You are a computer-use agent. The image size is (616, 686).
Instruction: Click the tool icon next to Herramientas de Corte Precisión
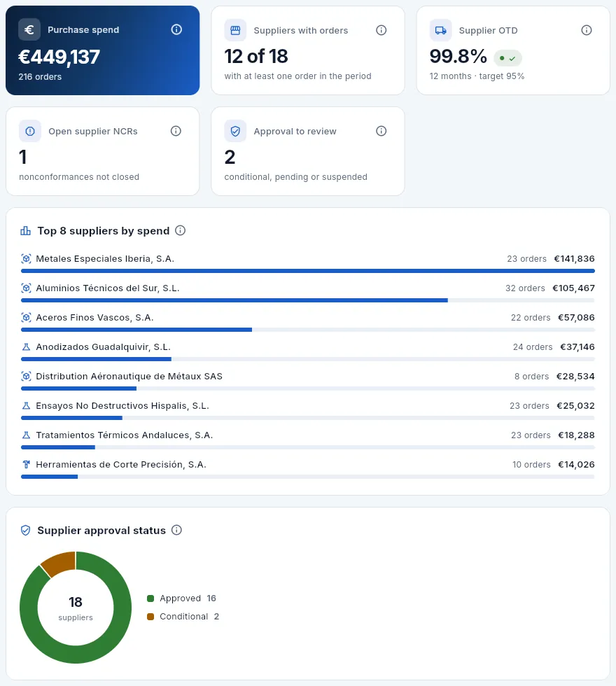tap(27, 465)
